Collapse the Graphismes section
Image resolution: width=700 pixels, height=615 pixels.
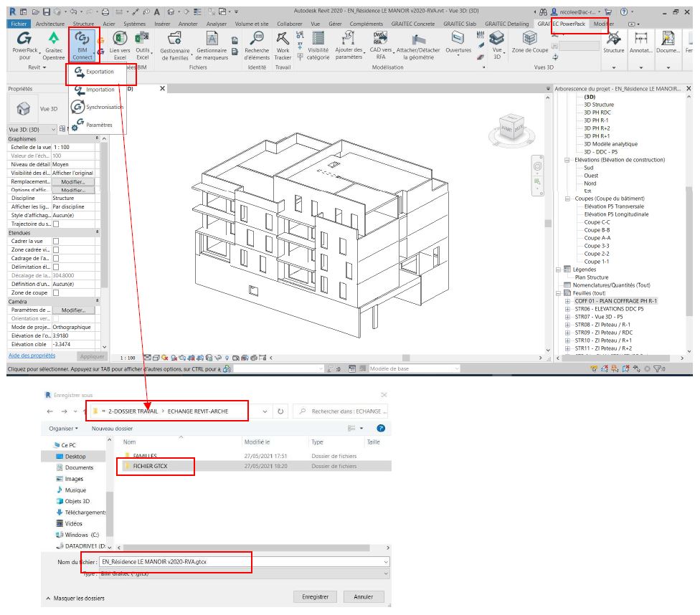point(97,139)
